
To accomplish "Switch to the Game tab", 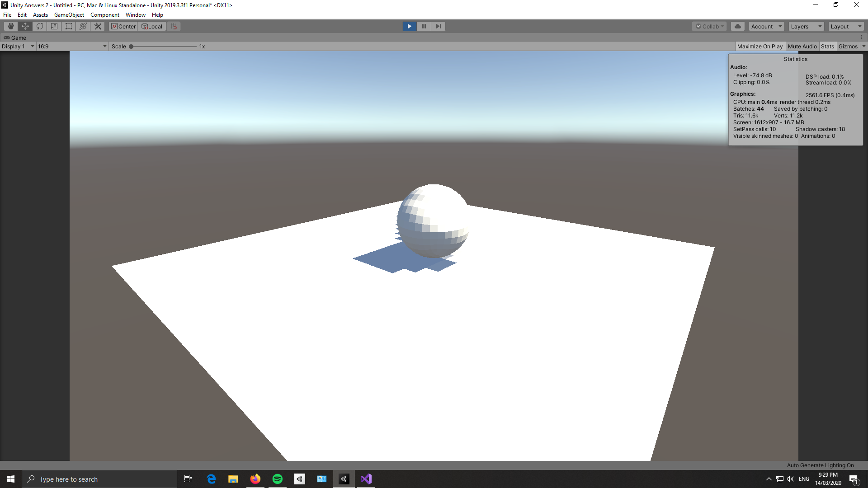I will click(15, 38).
